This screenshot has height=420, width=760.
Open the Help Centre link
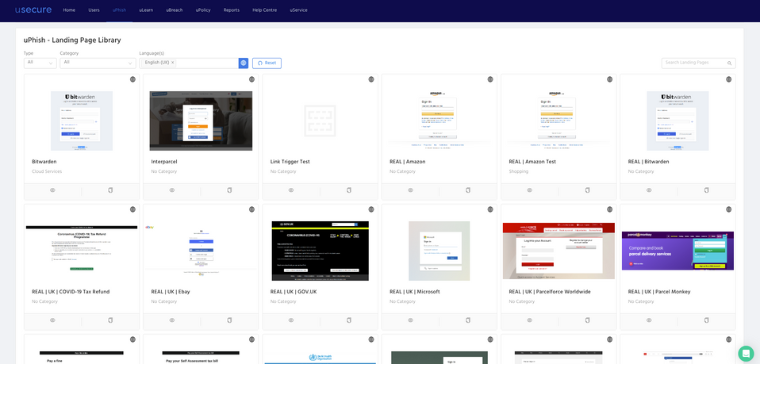pyautogui.click(x=265, y=10)
